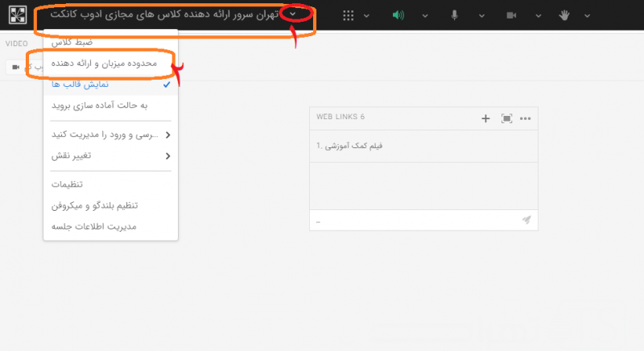Toggle the webcam camera icon
644x351 pixels.
[x=511, y=15]
